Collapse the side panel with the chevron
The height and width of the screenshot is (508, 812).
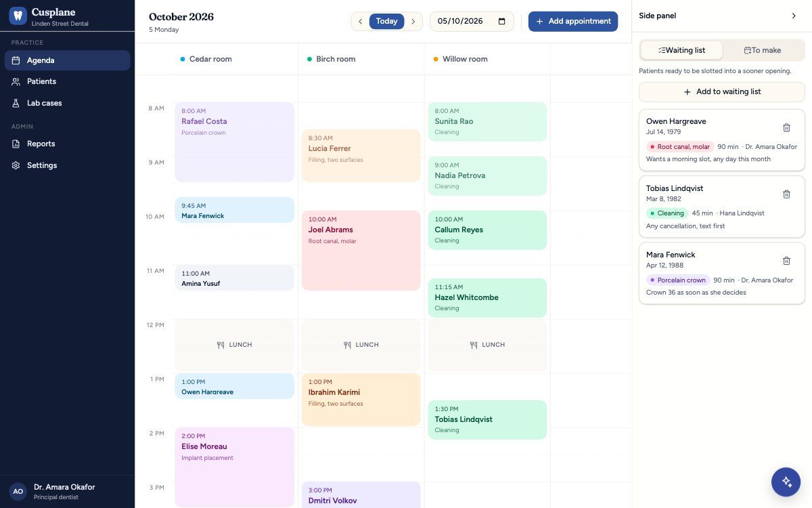pyautogui.click(x=794, y=16)
